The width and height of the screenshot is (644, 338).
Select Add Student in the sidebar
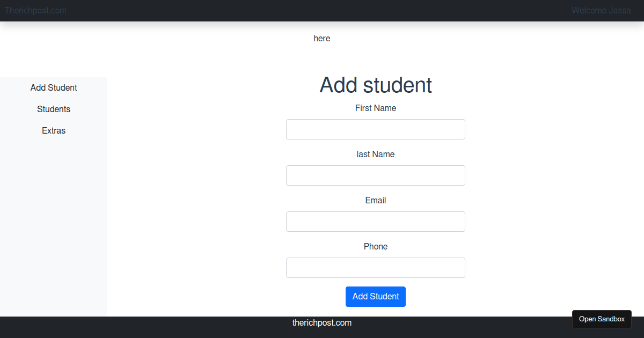54,87
